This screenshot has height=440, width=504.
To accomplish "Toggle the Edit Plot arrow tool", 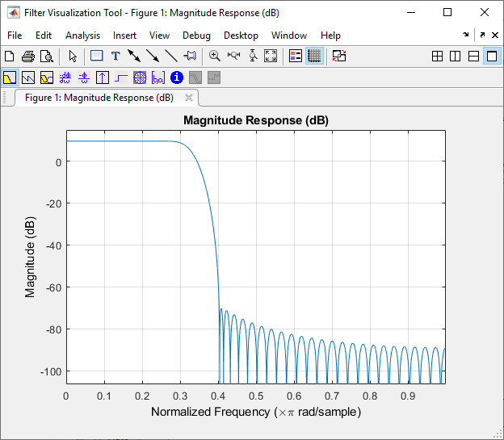I will pyautogui.click(x=73, y=56).
